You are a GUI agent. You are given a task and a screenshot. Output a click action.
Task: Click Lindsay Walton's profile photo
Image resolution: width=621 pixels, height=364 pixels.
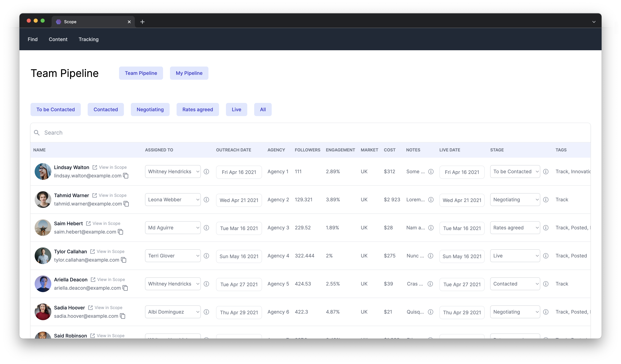point(43,172)
